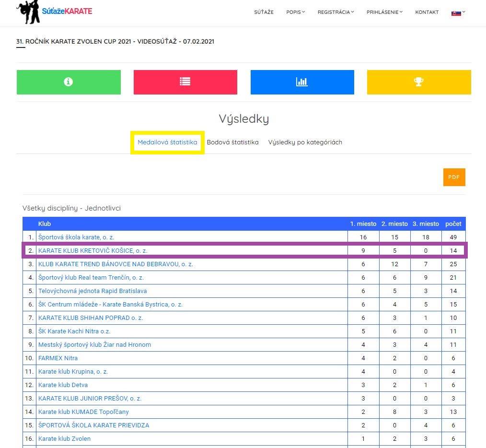
Task: Click the Klub column header
Action: (x=44, y=224)
